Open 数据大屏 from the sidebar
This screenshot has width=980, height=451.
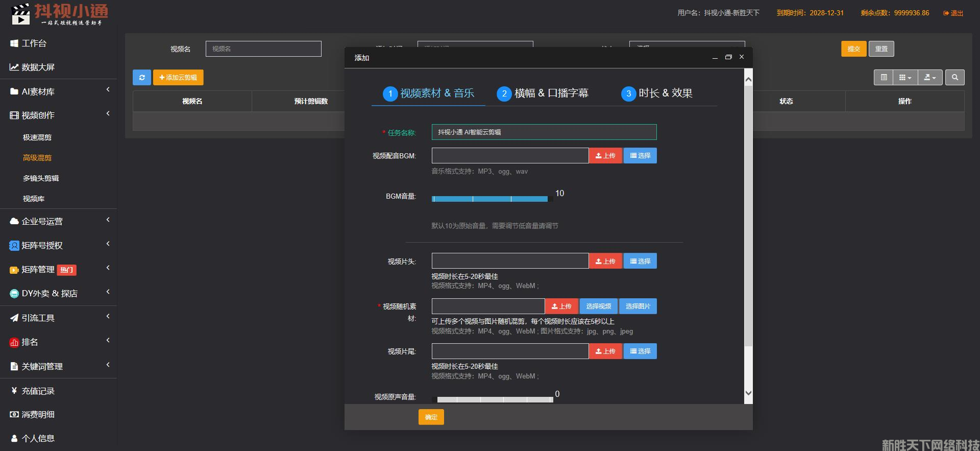(x=38, y=67)
